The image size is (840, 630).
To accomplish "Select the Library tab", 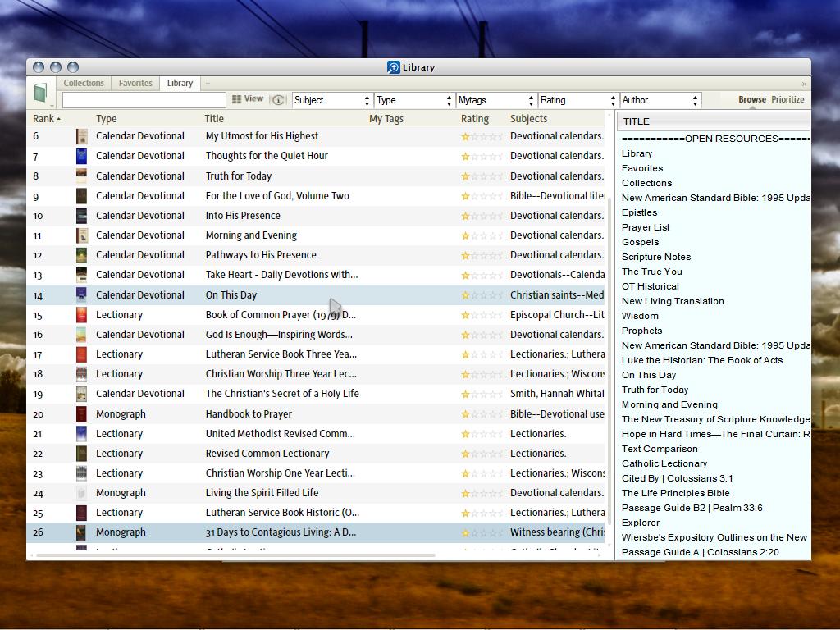I will pos(180,83).
